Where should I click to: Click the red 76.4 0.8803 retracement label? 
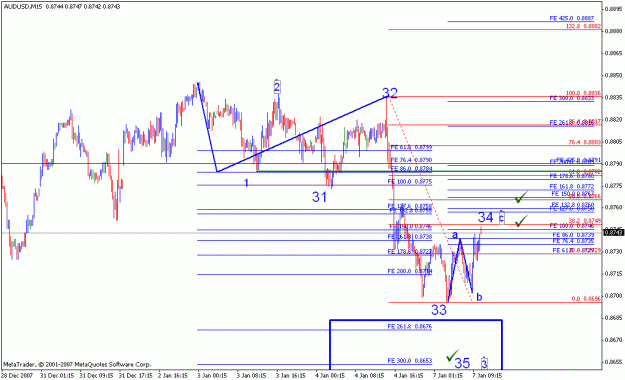coord(584,142)
